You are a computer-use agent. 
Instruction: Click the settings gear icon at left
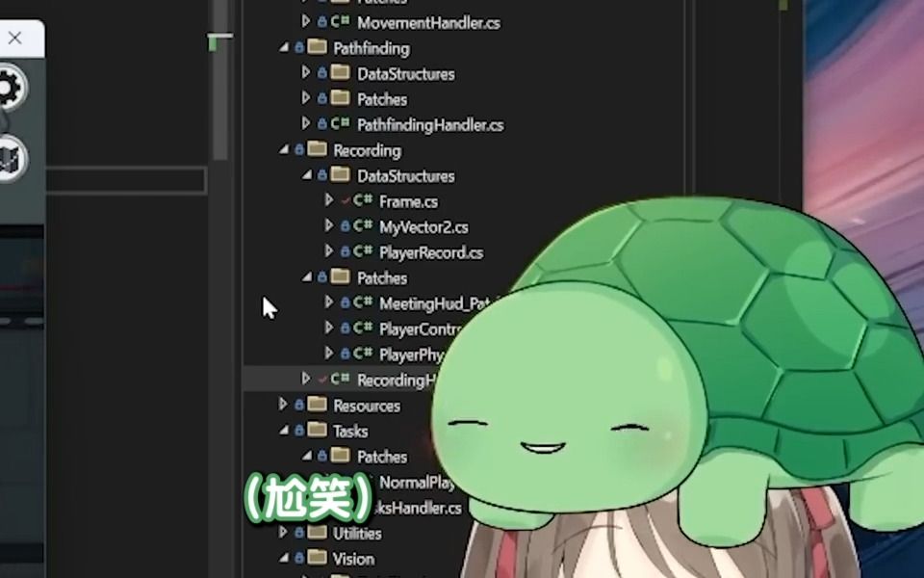8,89
